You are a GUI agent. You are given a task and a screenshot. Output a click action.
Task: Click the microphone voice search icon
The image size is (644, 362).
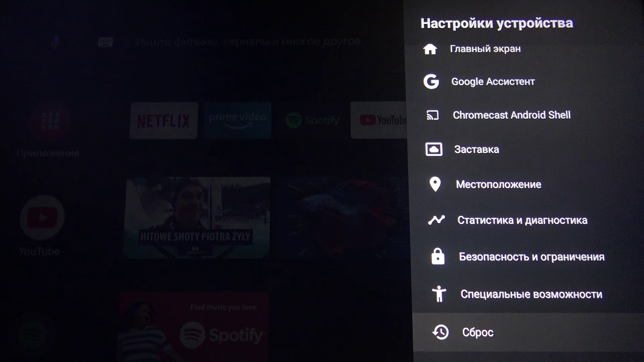[x=55, y=42]
